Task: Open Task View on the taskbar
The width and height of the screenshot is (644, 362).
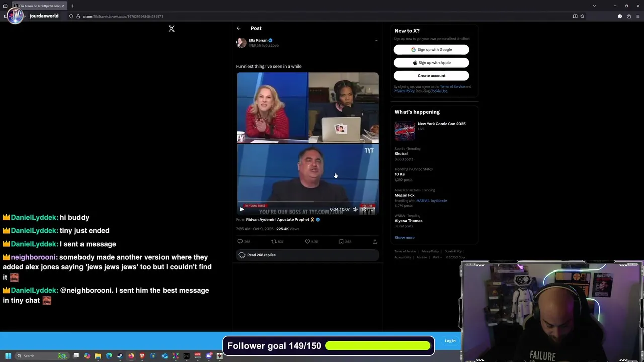Action: 76,356
